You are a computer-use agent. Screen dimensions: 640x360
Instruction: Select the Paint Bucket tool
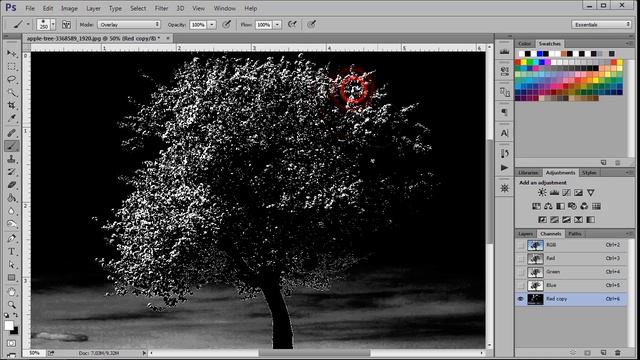11,198
